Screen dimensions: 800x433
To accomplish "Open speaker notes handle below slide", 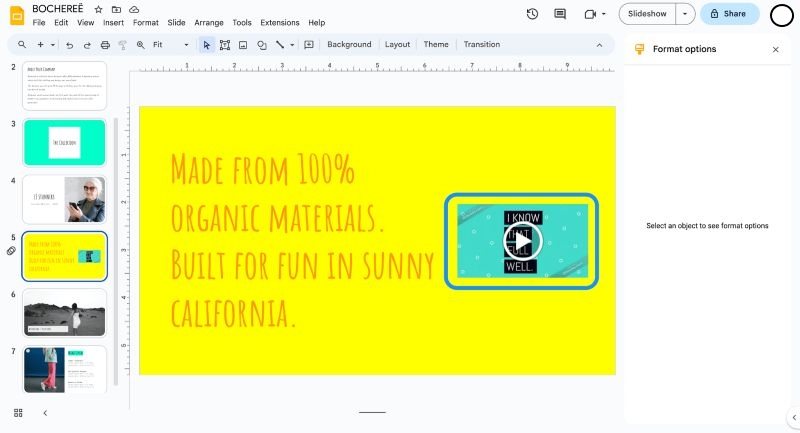I will point(372,412).
